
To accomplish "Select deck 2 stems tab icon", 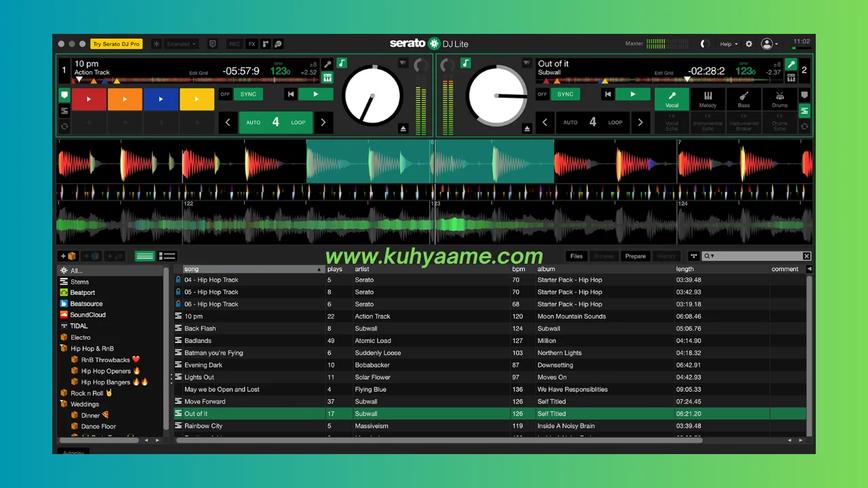I will (x=804, y=110).
